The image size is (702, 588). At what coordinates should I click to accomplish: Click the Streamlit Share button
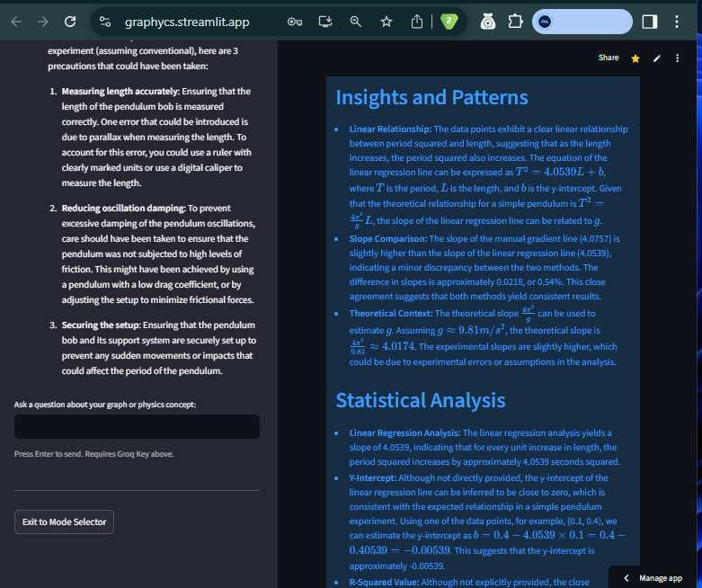coord(609,58)
